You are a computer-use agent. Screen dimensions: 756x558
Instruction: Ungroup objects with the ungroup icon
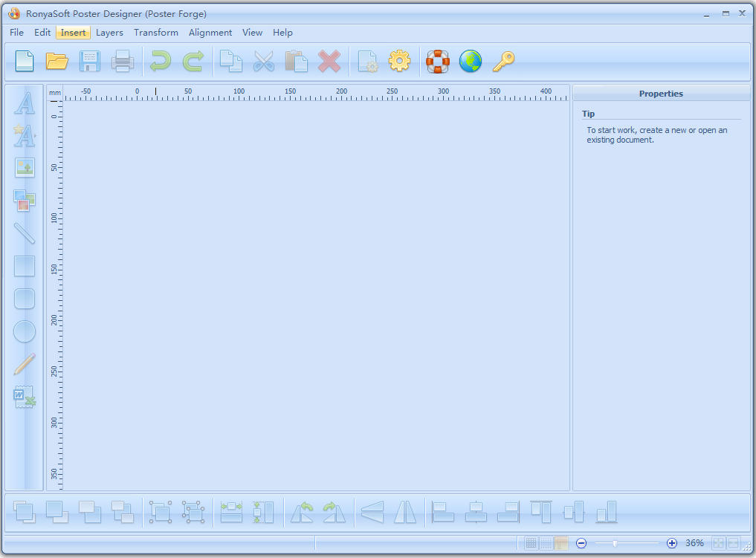[193, 512]
